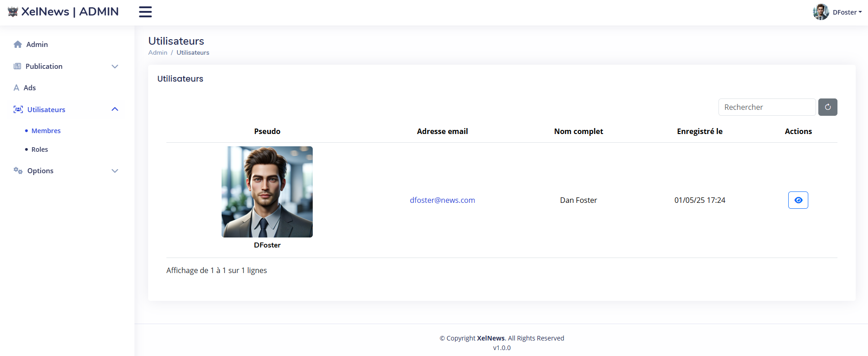The height and width of the screenshot is (356, 868).
Task: Click the Utilisateurs people icon
Action: pos(18,109)
